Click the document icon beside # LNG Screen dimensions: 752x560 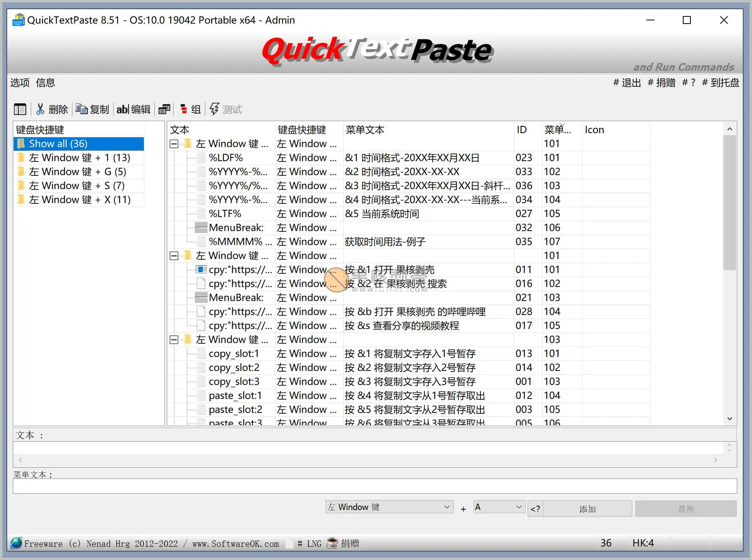289,543
